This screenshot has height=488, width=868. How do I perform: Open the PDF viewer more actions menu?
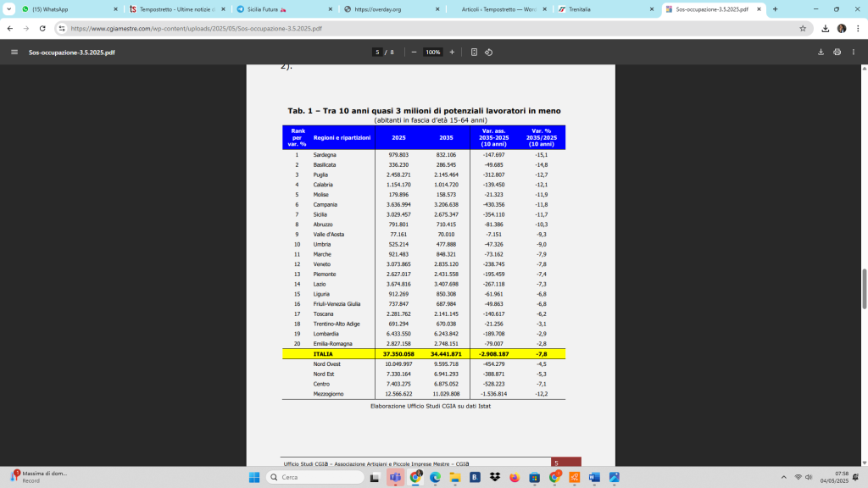click(x=854, y=52)
